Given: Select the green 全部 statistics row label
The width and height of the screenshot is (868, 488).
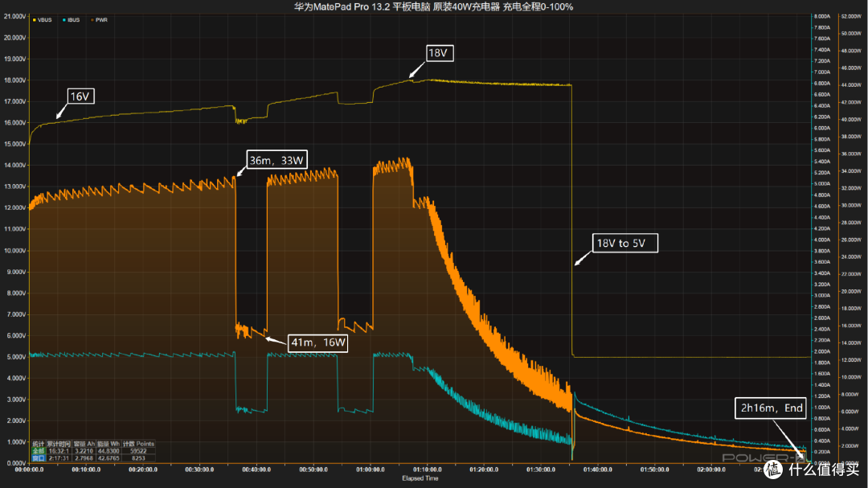Looking at the screenshot, I should 39,451.
